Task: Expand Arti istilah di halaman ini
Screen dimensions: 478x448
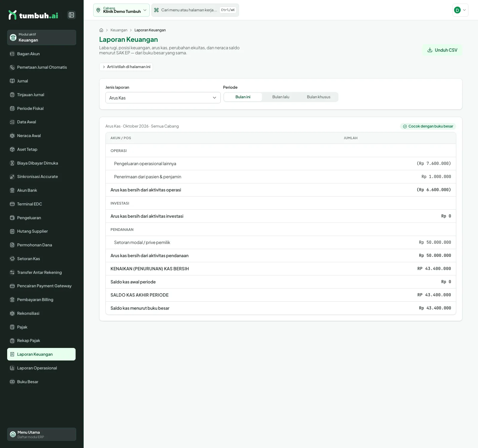Action: (126, 67)
